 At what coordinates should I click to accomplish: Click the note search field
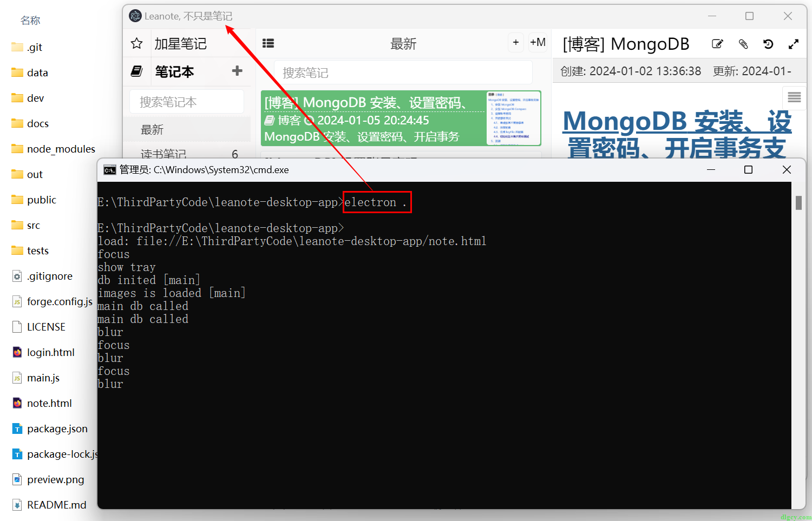click(x=403, y=72)
